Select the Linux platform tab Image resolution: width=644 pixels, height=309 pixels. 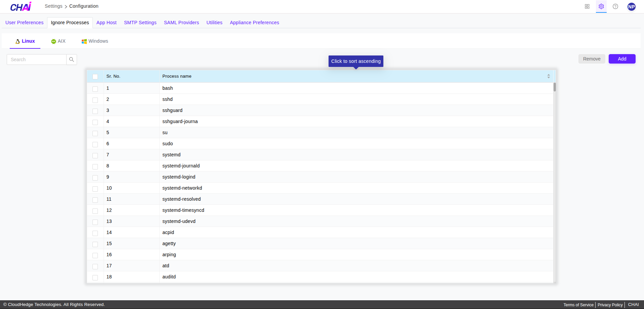(25, 41)
